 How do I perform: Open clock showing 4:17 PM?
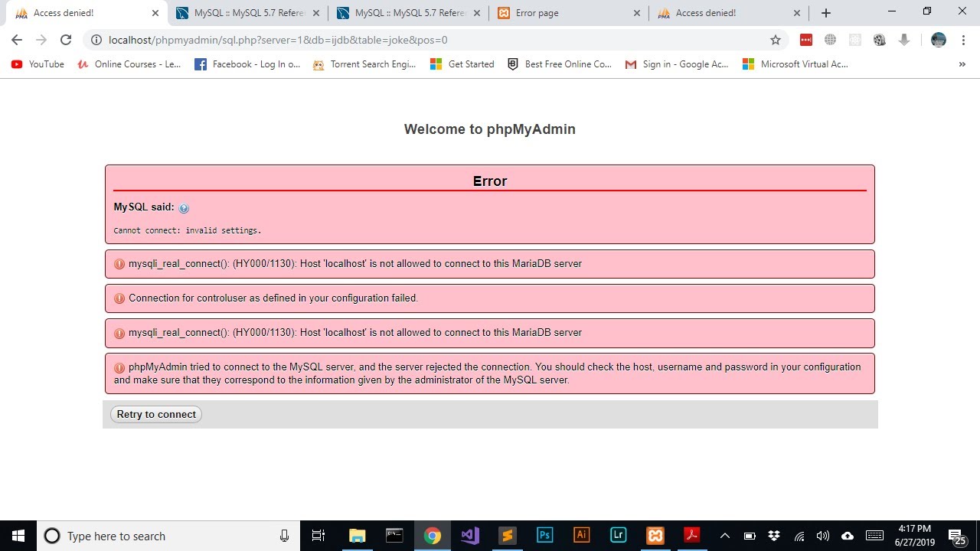tap(915, 536)
